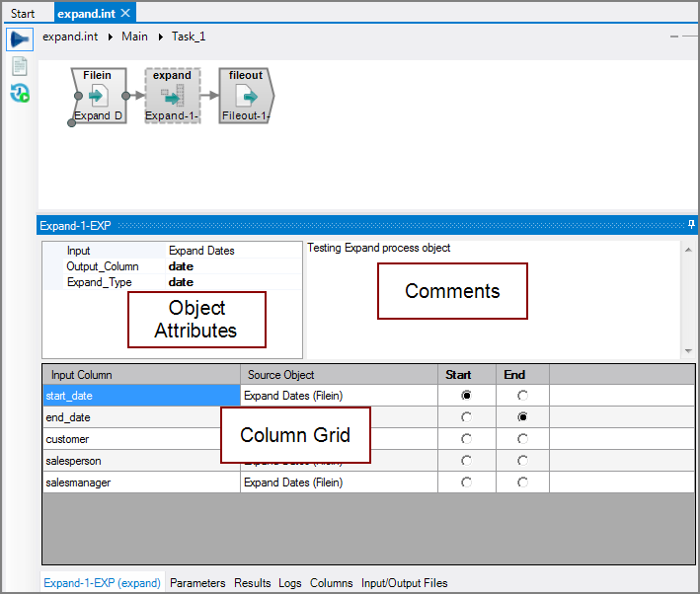Click the green refresh icon in left toolbar
Image resolution: width=700 pixels, height=594 pixels.
pos(19,94)
